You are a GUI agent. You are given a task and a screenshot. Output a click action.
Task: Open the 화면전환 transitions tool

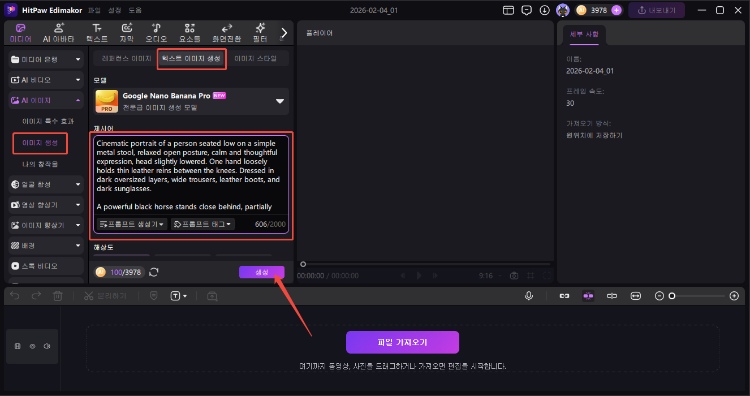click(227, 33)
